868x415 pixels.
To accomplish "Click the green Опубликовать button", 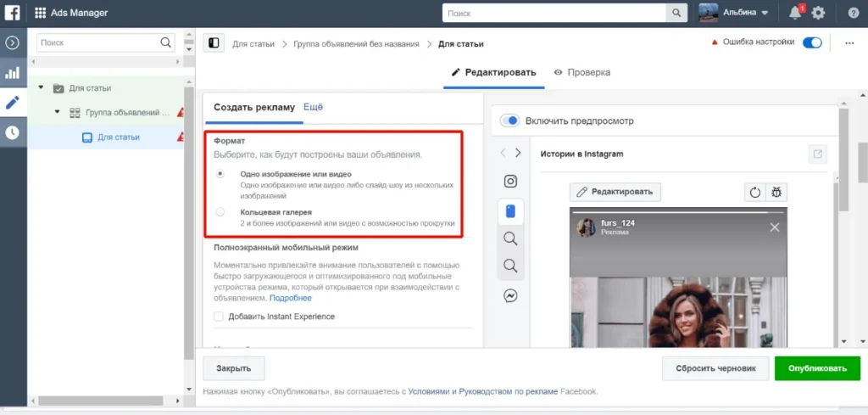I will tap(818, 368).
